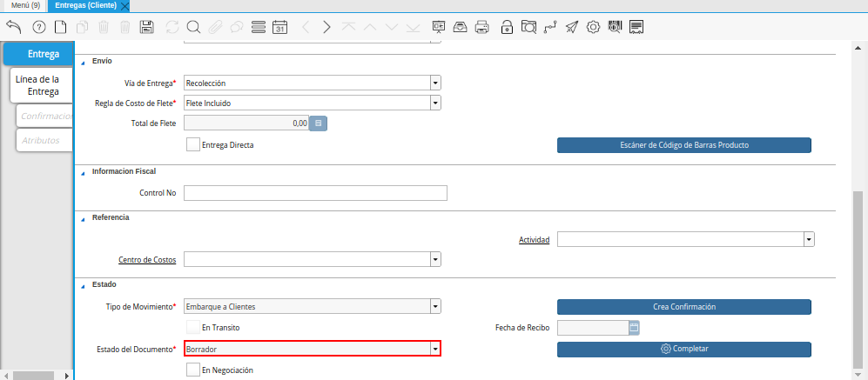Click the Control No input field

[315, 193]
